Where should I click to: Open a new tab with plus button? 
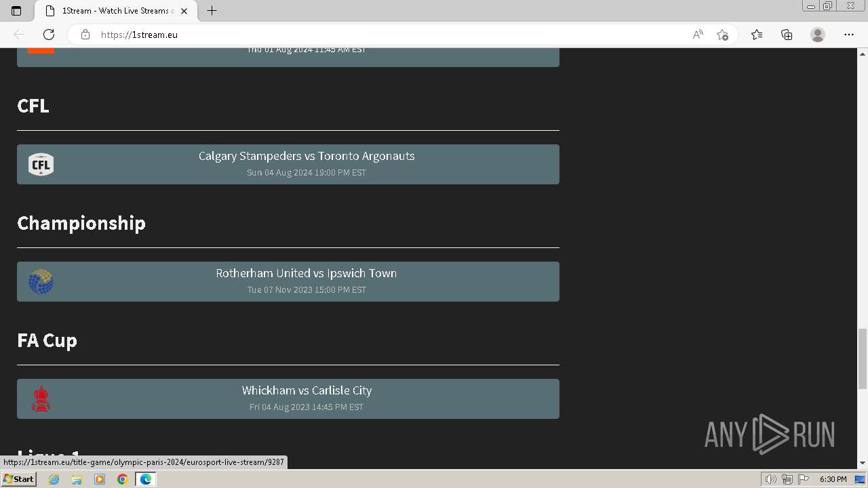pyautogui.click(x=212, y=11)
